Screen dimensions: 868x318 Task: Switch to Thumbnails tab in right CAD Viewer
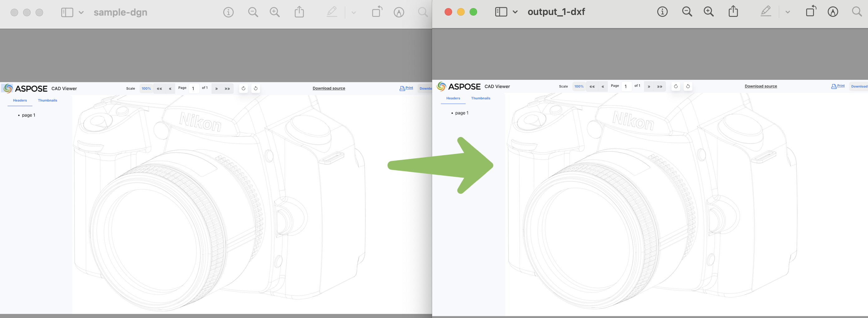click(481, 98)
